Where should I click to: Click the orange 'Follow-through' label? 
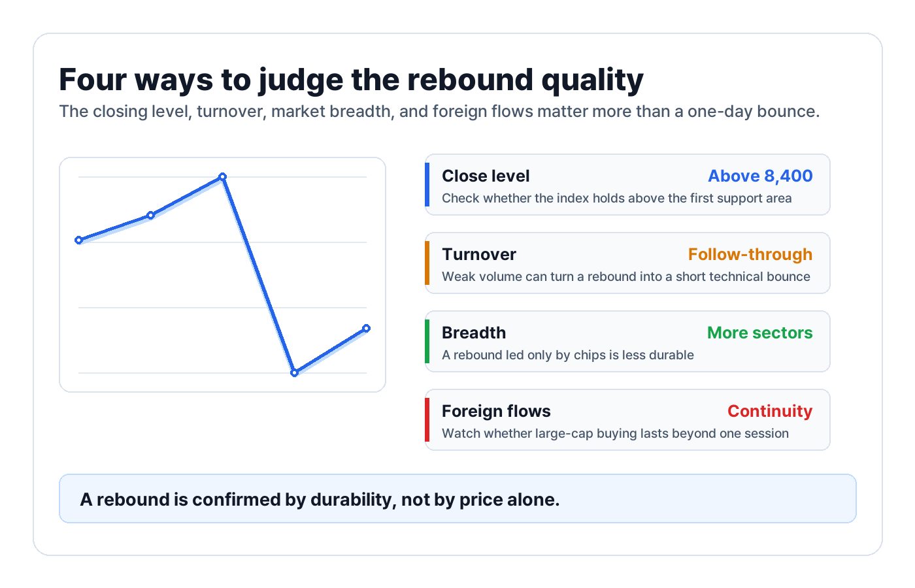(x=750, y=254)
